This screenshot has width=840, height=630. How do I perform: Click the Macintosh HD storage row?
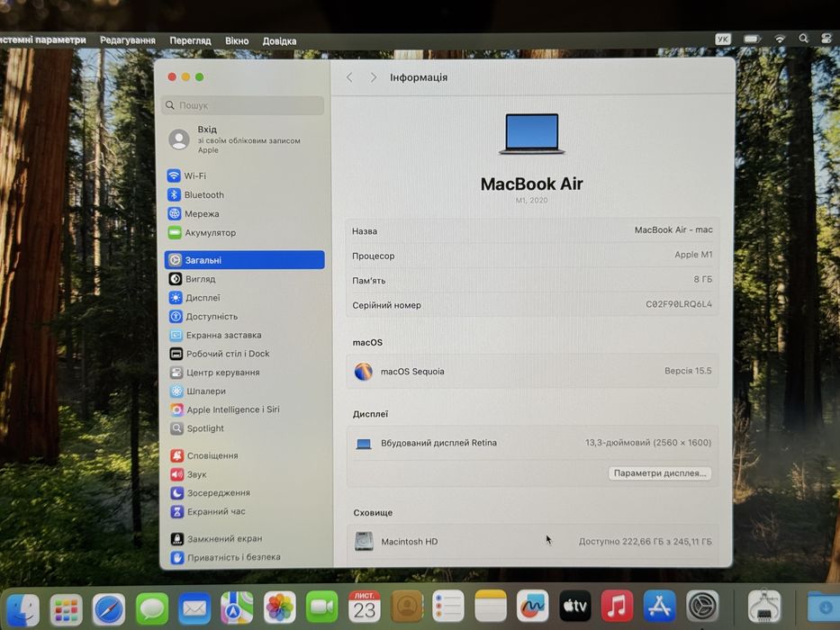(x=532, y=542)
